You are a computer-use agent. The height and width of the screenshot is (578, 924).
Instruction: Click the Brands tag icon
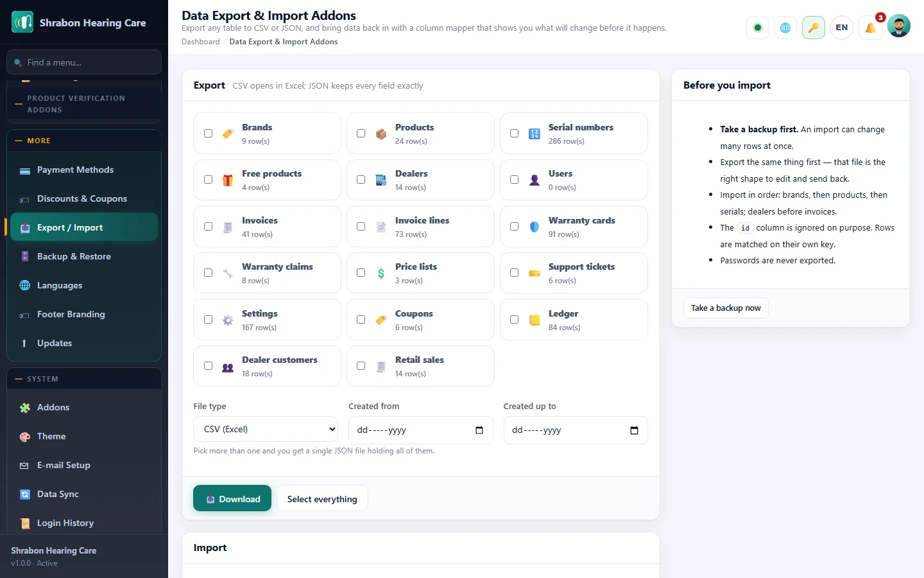(228, 134)
